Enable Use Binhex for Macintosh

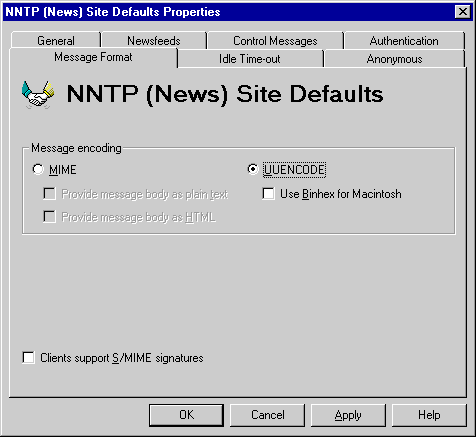[x=268, y=194]
